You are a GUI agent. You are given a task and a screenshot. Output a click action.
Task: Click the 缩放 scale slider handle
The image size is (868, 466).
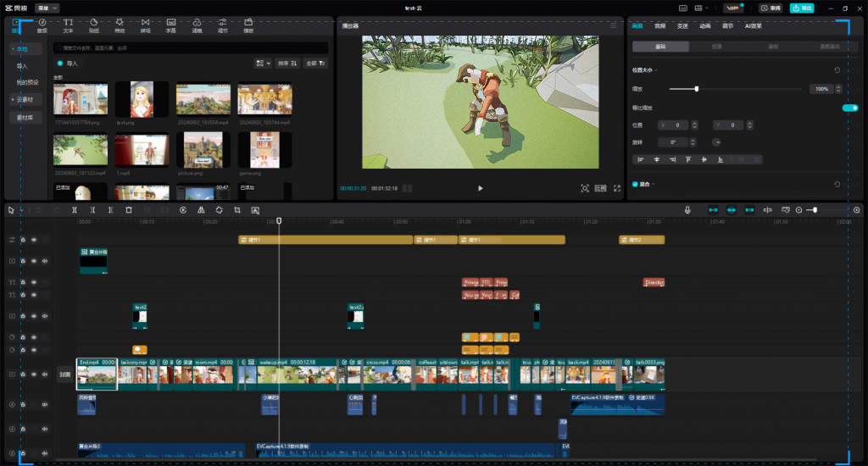pos(697,89)
